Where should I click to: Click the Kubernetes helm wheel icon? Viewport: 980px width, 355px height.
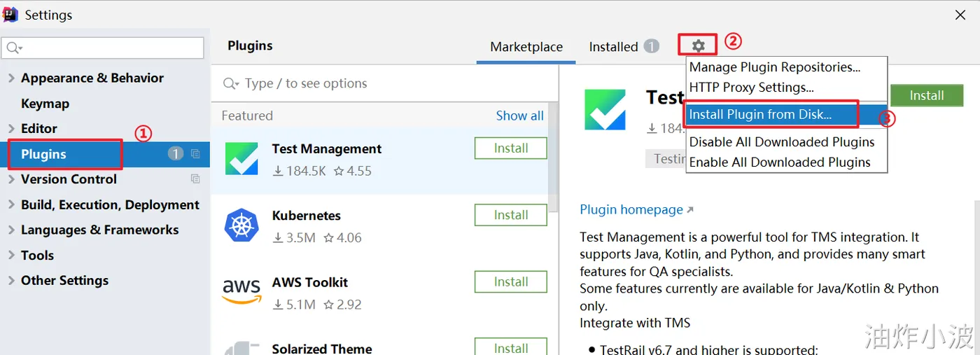click(241, 225)
